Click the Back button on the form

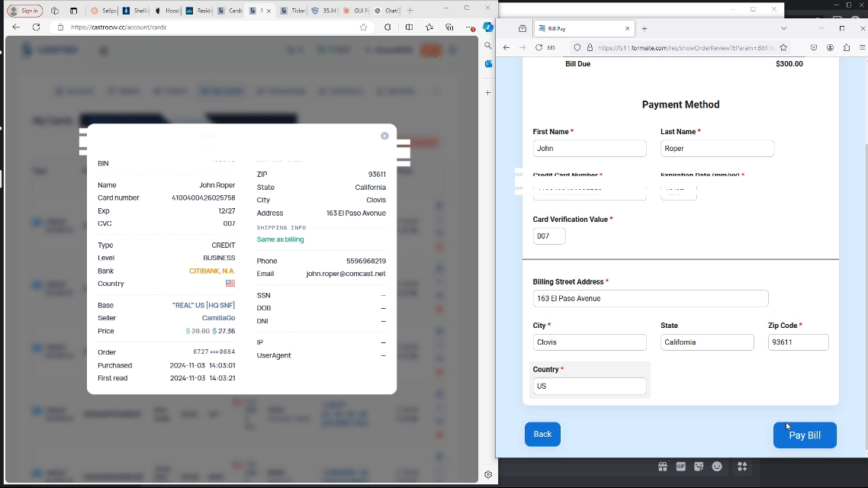point(542,435)
